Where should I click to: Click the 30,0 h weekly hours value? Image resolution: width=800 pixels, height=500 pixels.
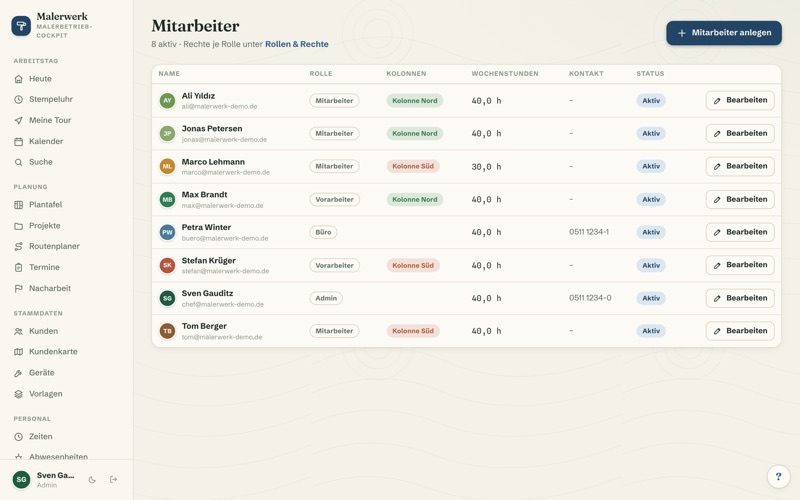pos(486,167)
